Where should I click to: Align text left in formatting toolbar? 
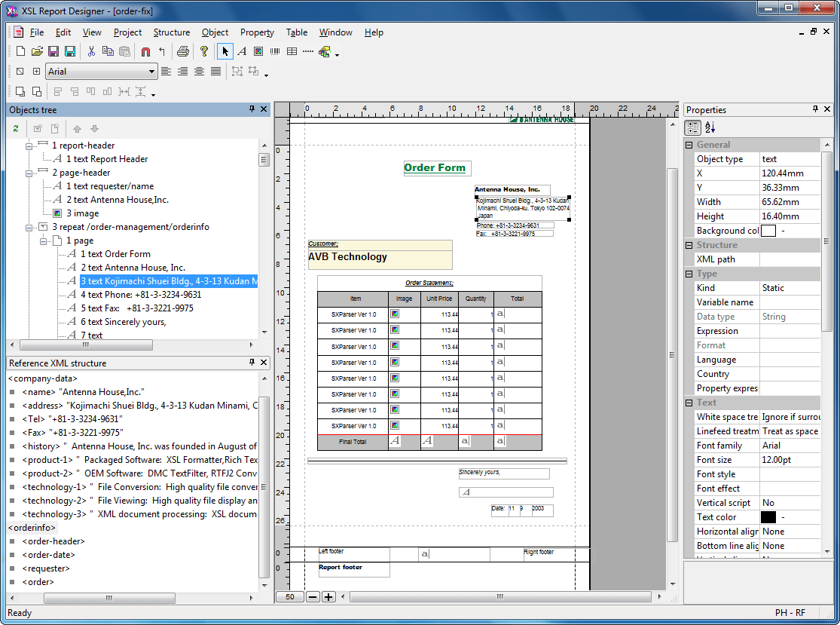(166, 72)
